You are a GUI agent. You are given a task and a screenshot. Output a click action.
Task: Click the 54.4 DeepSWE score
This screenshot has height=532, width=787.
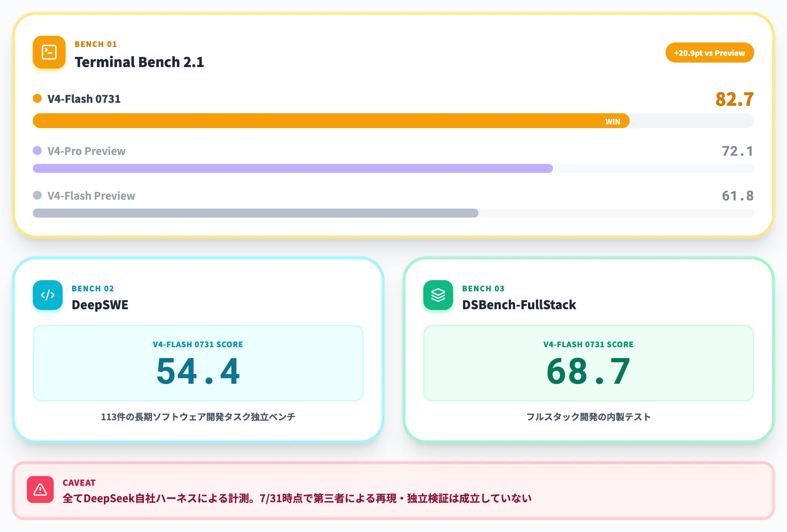tap(198, 371)
